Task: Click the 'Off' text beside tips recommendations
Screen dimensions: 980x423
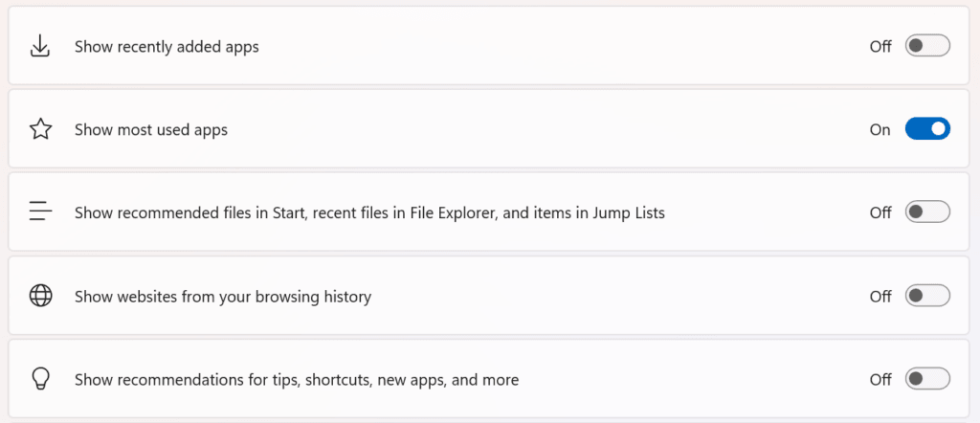Action: click(x=880, y=380)
